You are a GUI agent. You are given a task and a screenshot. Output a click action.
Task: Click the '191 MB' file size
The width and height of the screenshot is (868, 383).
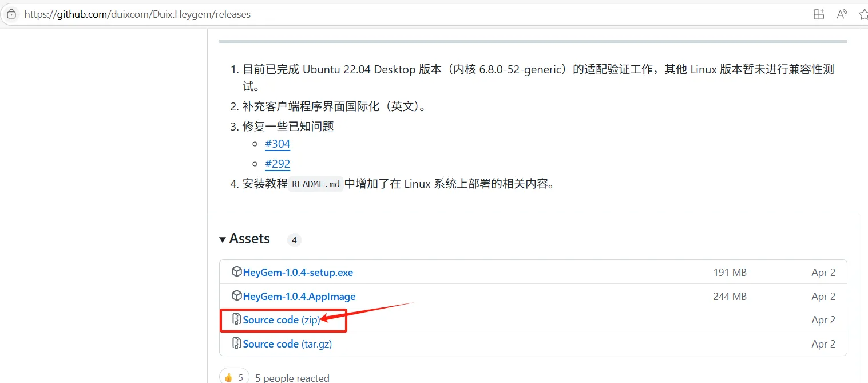(730, 273)
